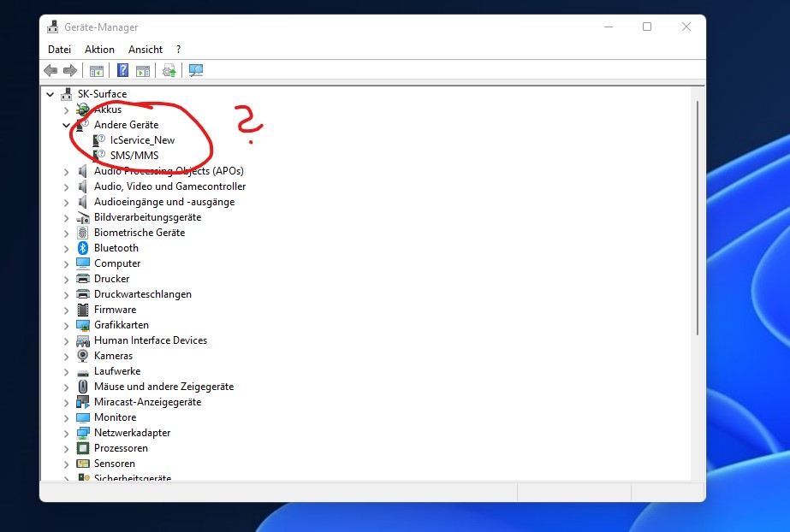
Task: Select the SMS/MMS device entry
Action: coord(133,155)
